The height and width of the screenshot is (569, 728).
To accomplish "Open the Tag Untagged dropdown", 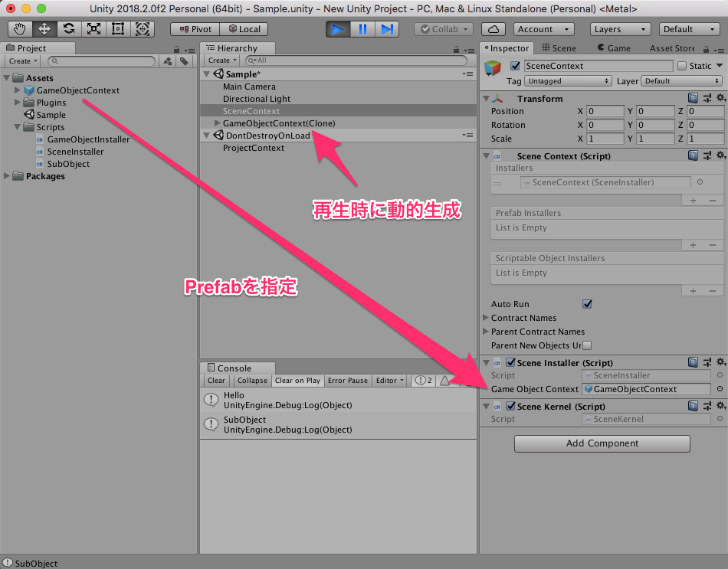I will [x=568, y=81].
